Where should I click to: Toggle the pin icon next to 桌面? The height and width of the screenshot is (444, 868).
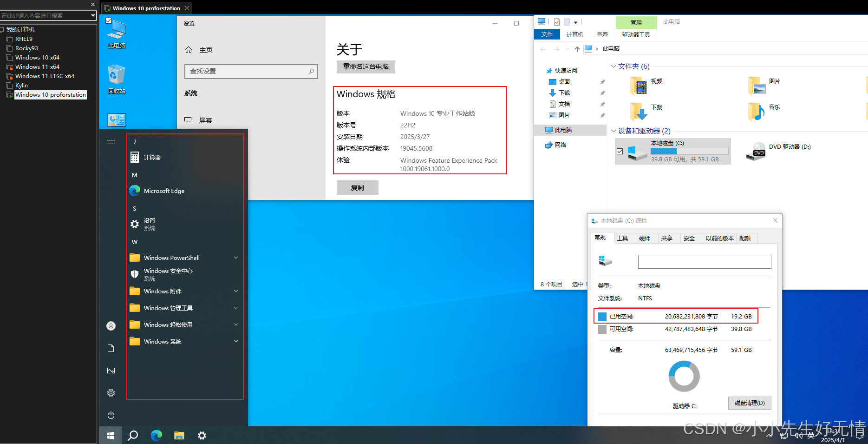pyautogui.click(x=602, y=81)
